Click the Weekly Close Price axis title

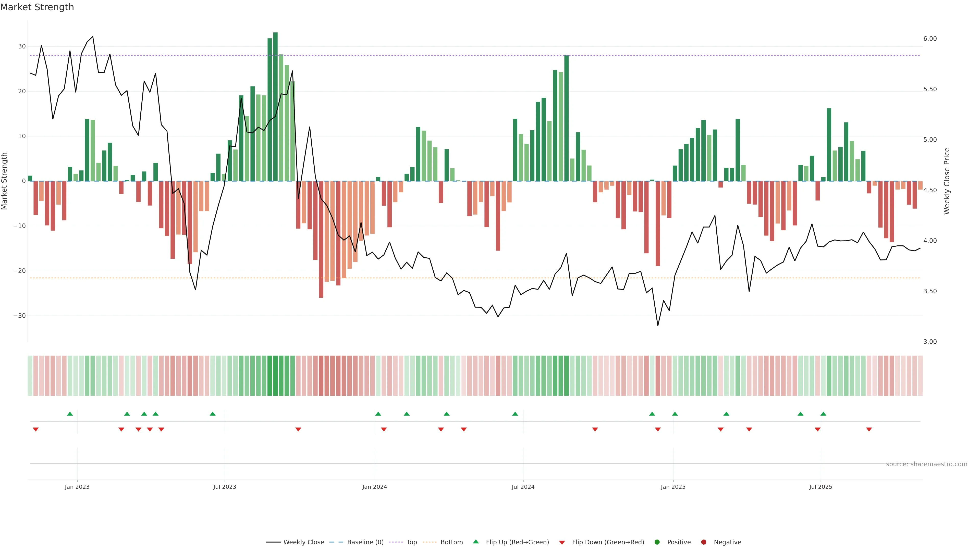point(947,181)
